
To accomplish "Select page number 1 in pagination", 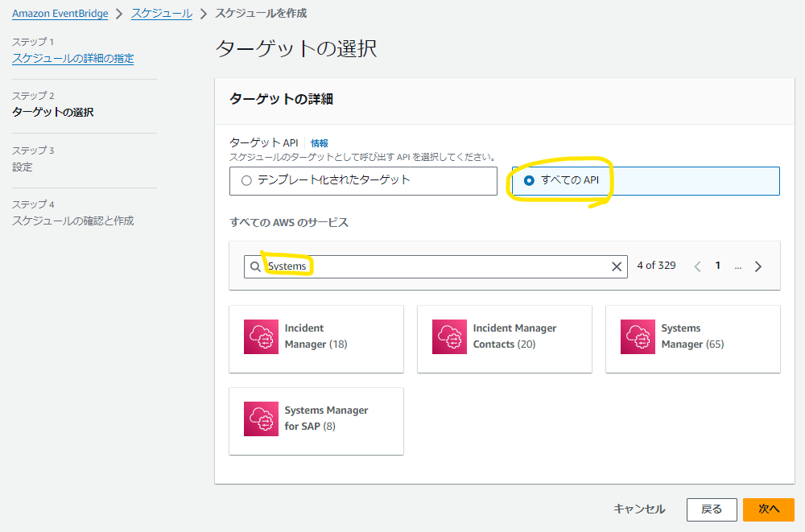I will click(x=718, y=266).
